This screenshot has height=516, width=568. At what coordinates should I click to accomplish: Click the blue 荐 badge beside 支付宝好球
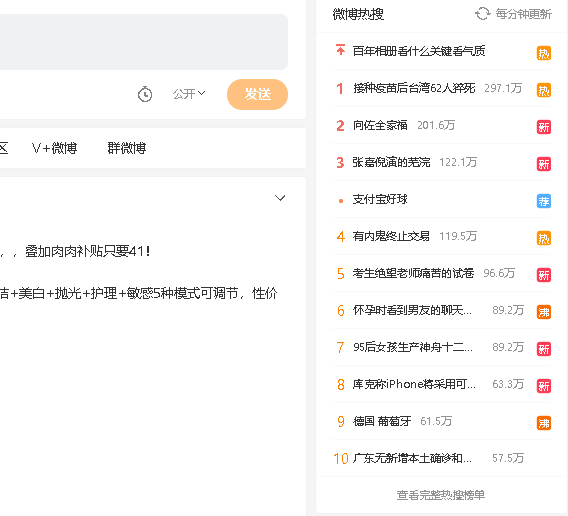(x=544, y=201)
